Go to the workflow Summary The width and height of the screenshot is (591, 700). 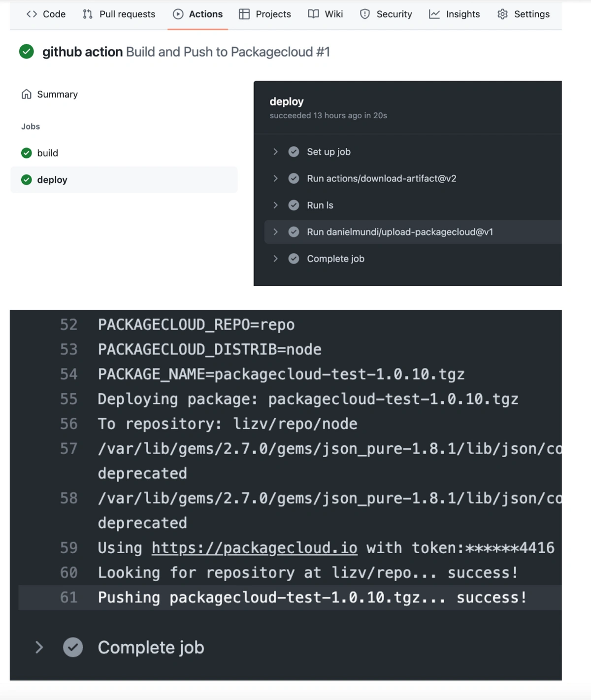tap(57, 94)
